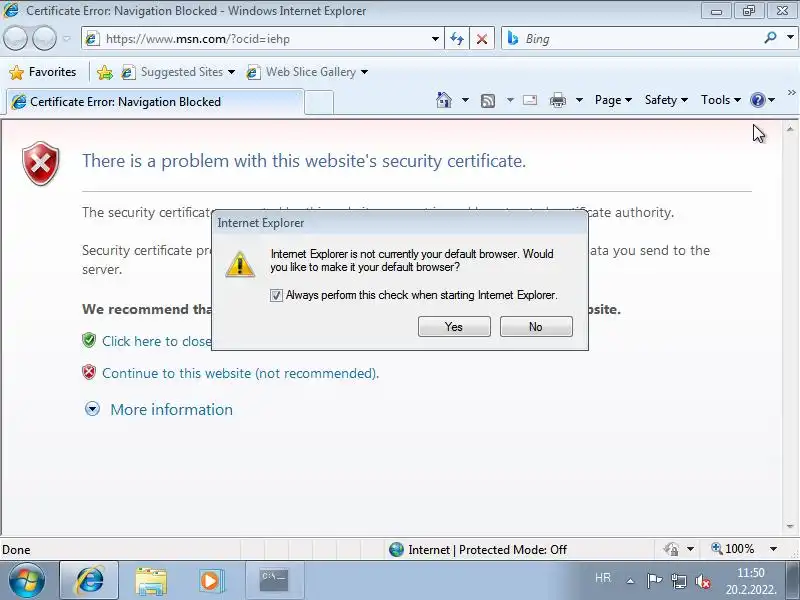
Task: Expand the address bar autocomplete dropdown
Action: 435,39
